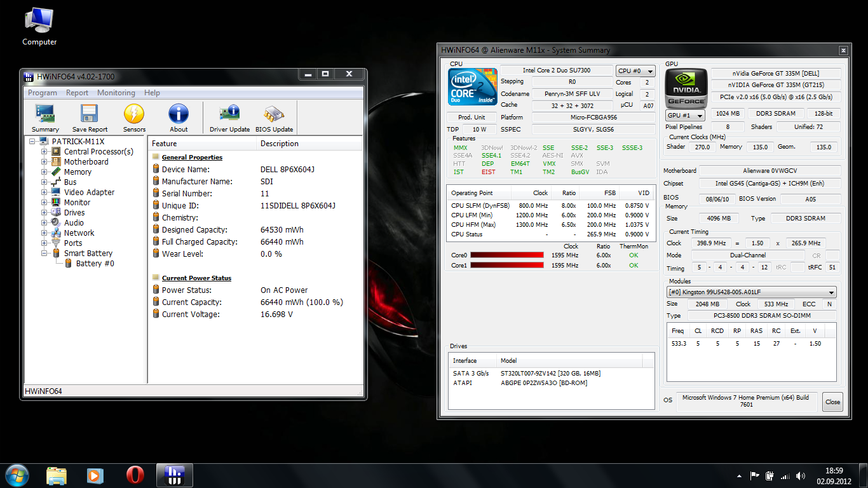Select Audio tree item
Viewport: 868px width, 488px height.
coord(74,223)
